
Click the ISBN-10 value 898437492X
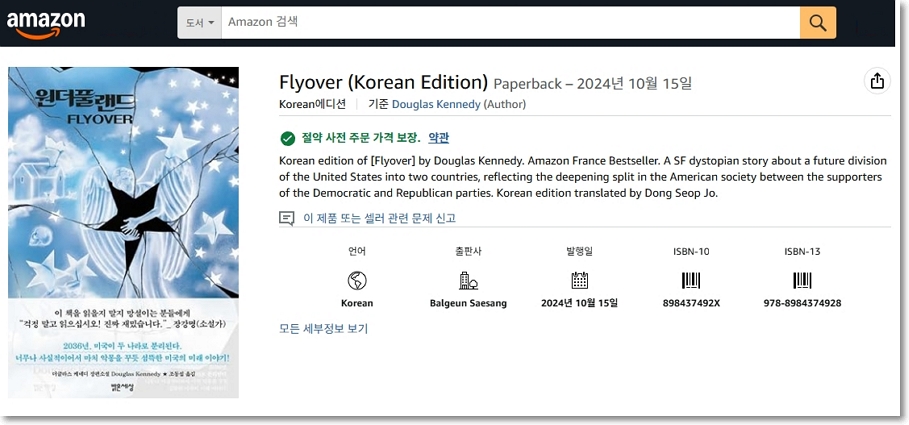tap(691, 303)
